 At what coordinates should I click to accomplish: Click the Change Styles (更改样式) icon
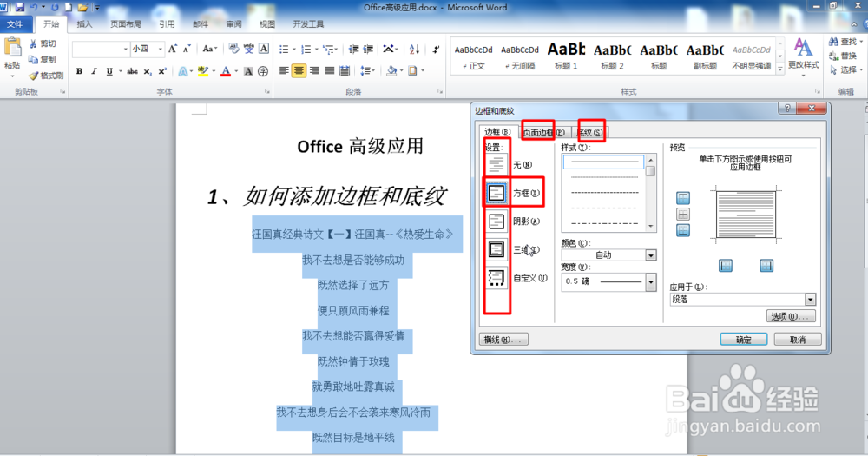[x=803, y=48]
